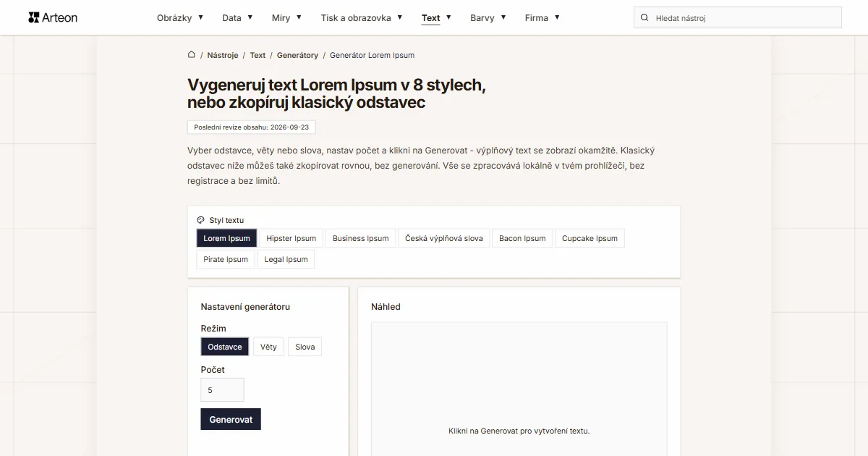Select the Lorem Ipsum style
This screenshot has height=456, width=868.
point(226,238)
